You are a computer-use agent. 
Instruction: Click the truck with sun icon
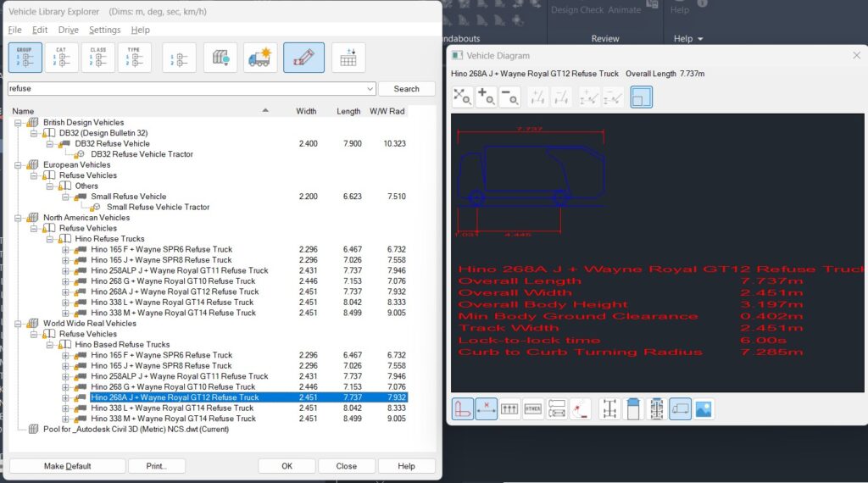click(260, 58)
